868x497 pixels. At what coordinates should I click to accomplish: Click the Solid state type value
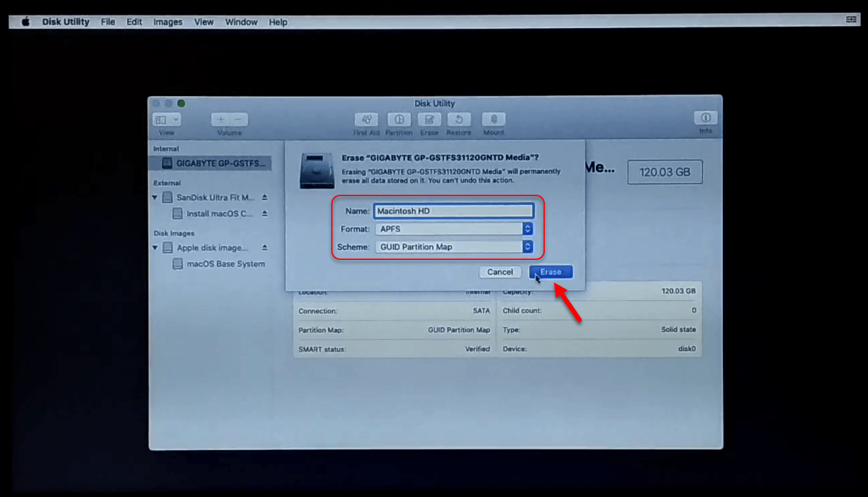pos(679,330)
